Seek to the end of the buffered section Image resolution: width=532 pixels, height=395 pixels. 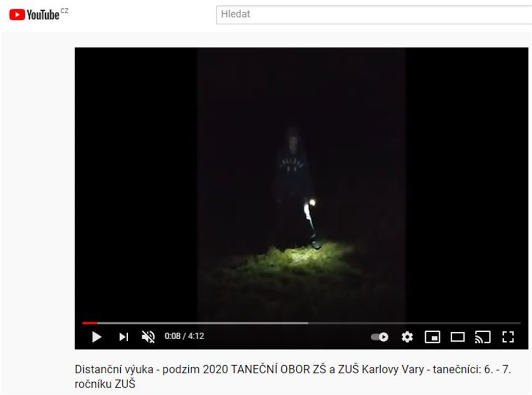(307, 323)
